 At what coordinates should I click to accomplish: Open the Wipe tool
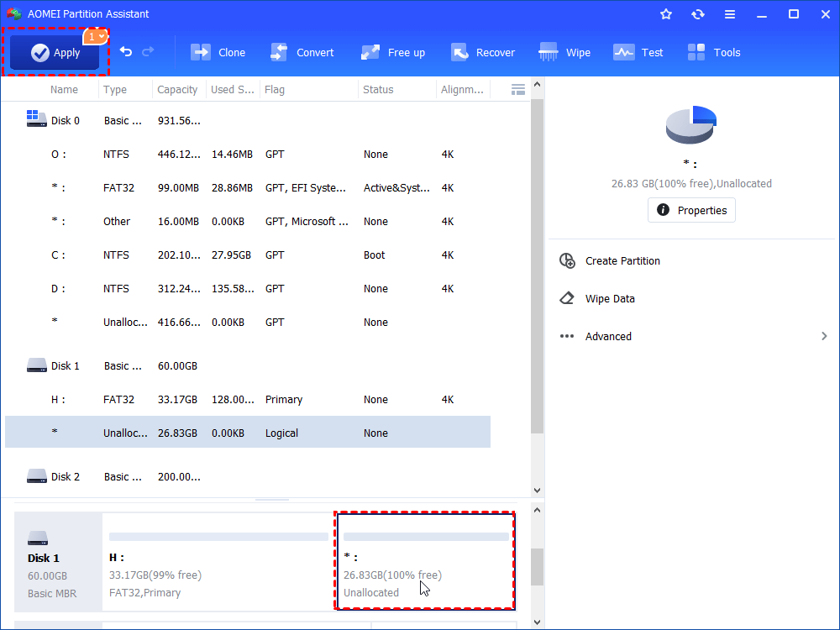click(564, 52)
